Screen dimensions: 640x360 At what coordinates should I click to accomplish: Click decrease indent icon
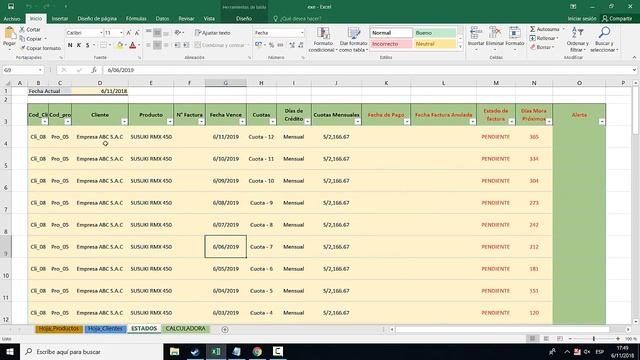(178, 45)
